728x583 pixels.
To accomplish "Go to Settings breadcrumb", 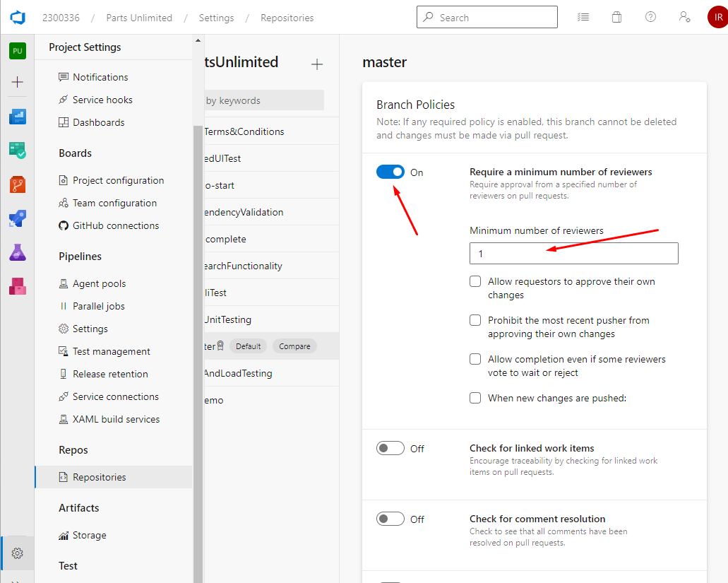I will 216,18.
